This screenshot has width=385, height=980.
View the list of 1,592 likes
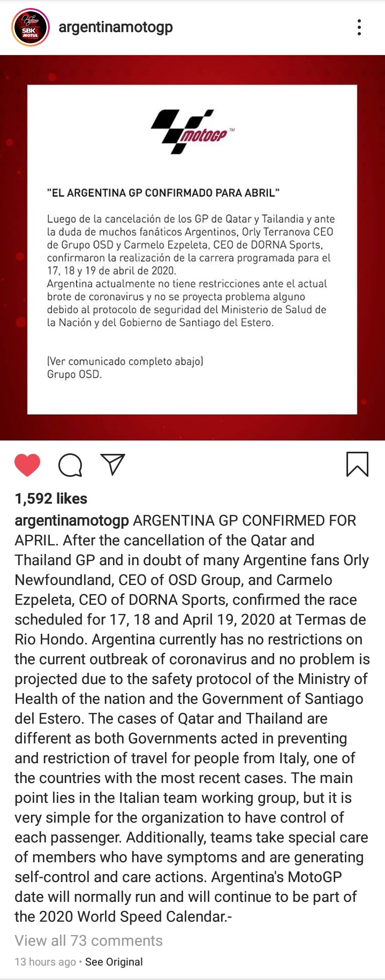51,499
